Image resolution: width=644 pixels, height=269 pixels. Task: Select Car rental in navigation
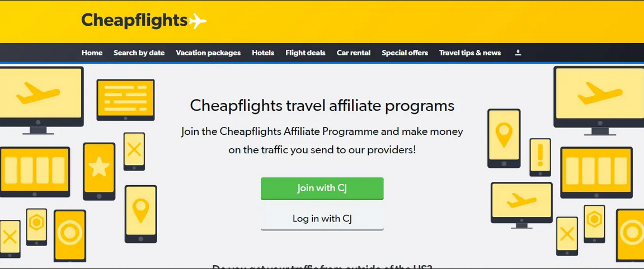point(353,53)
